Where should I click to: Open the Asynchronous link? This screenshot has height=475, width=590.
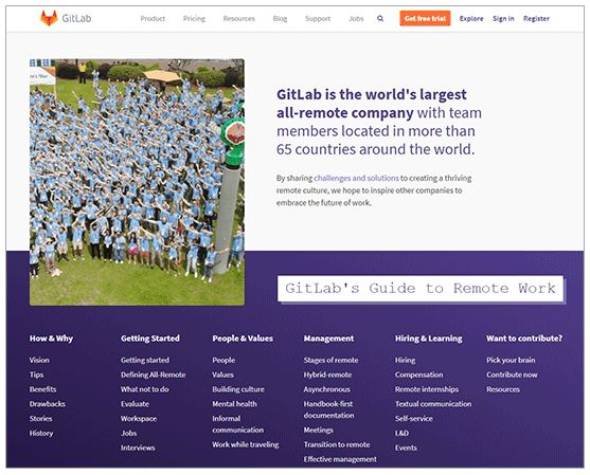tap(327, 390)
